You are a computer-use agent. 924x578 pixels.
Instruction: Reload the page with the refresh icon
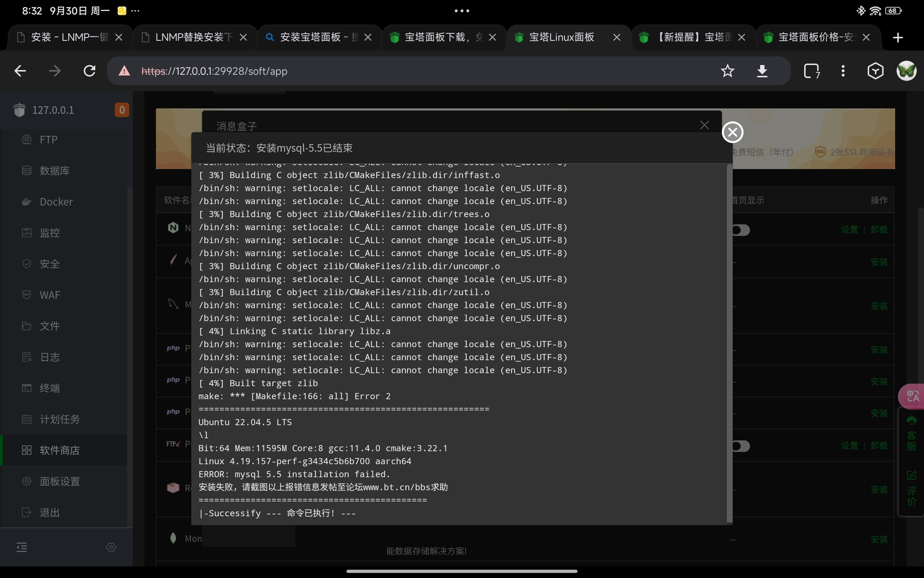pyautogui.click(x=90, y=71)
